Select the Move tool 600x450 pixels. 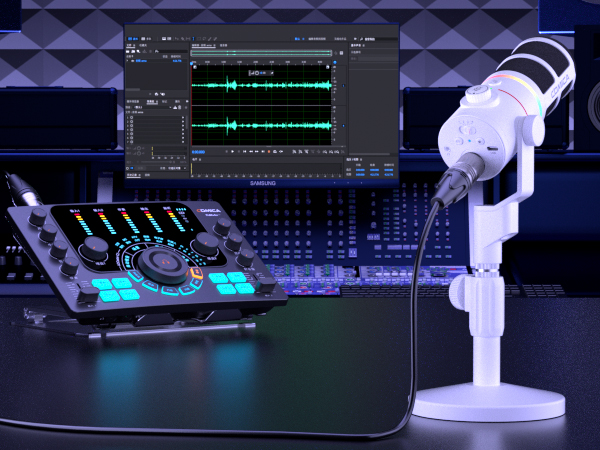click(x=177, y=39)
